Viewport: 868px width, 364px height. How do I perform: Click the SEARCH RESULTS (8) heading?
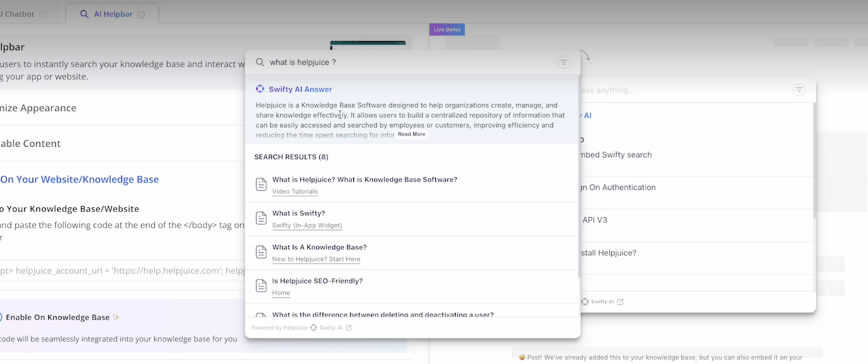[291, 157]
